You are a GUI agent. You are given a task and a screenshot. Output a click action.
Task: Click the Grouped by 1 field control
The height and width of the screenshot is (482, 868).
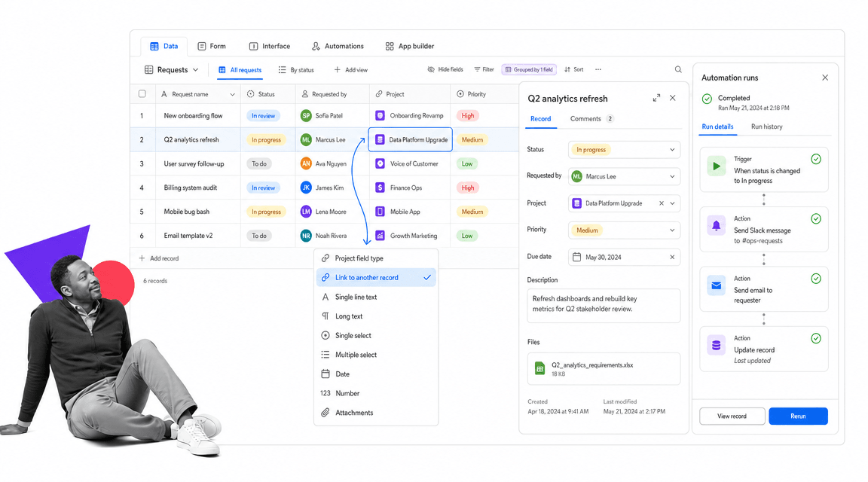click(x=529, y=70)
